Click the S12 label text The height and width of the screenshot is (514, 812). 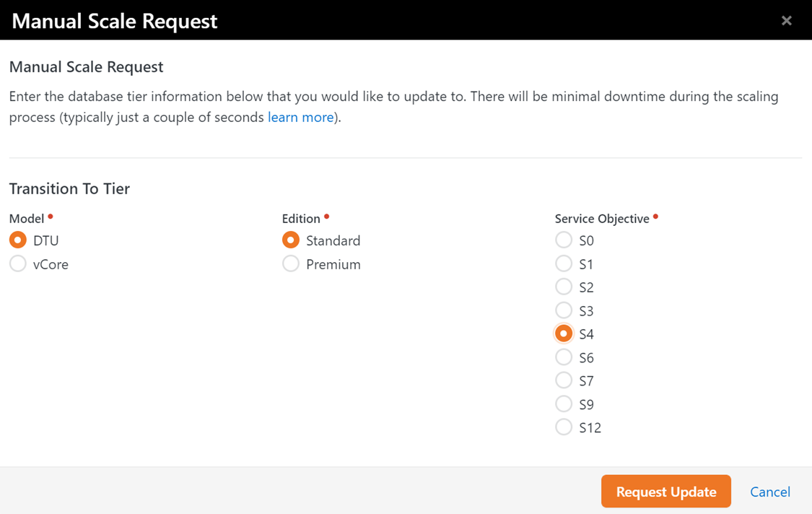(590, 428)
